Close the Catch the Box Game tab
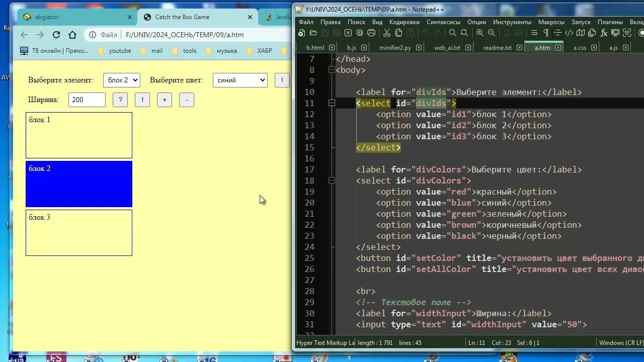644x362 pixels. 250,17
